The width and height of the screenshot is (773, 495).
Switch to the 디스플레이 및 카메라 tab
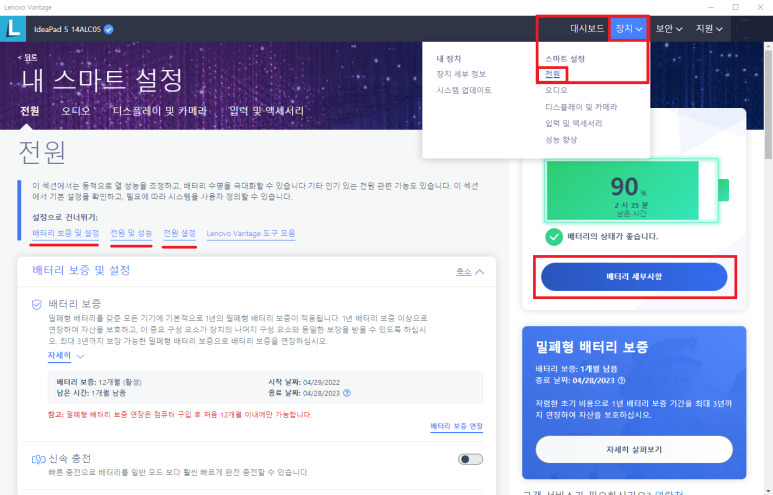coord(160,111)
